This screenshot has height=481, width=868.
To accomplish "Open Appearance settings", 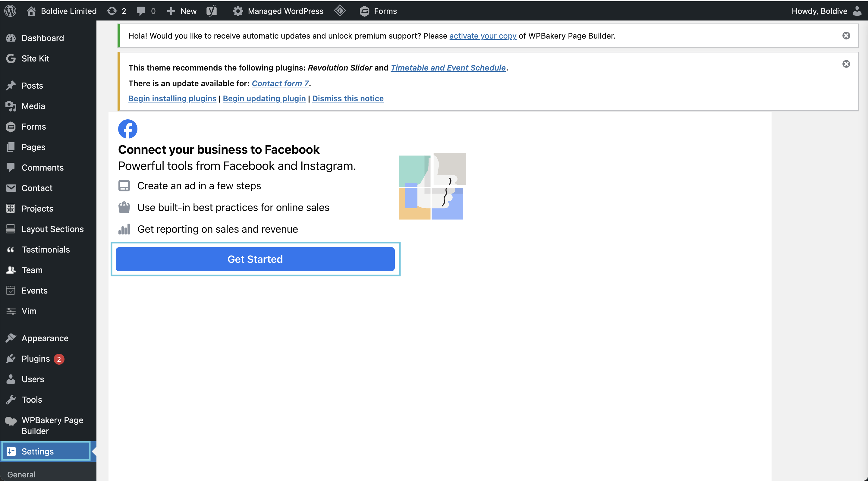I will pos(44,338).
